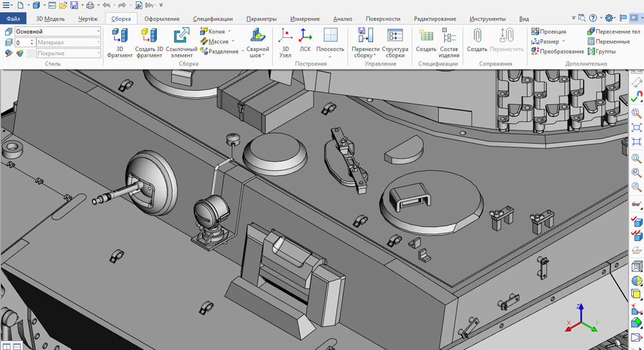Switch to the Измерение tab

(305, 19)
